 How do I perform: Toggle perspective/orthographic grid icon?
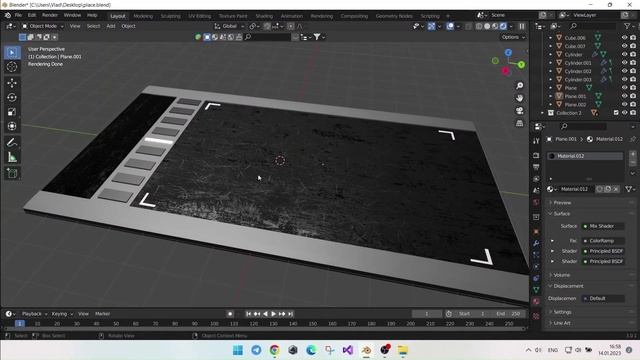[520, 123]
